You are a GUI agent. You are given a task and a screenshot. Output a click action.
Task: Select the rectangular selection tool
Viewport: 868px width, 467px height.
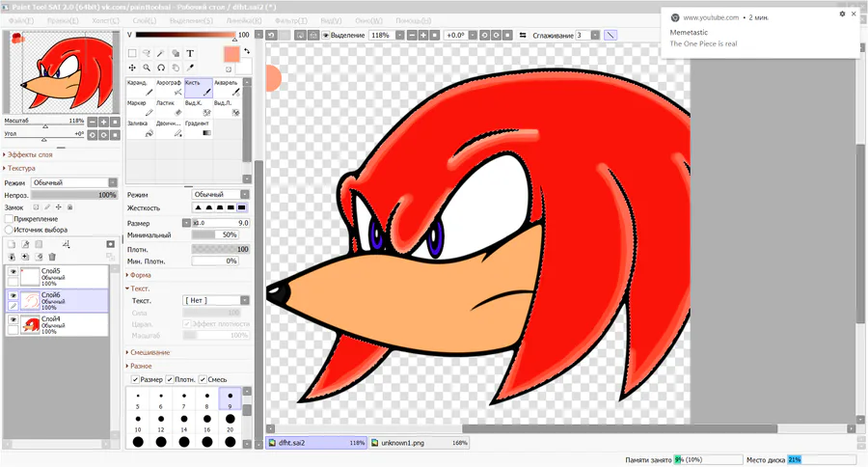(x=132, y=53)
